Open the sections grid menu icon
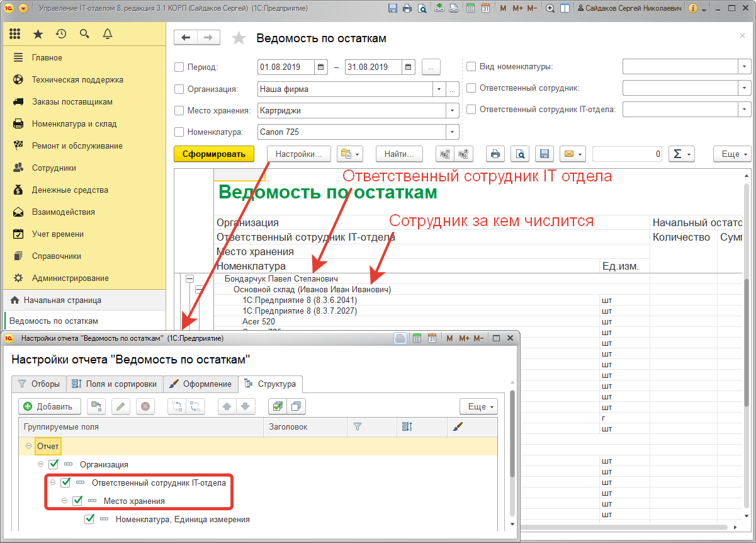756x543 pixels. [x=15, y=33]
